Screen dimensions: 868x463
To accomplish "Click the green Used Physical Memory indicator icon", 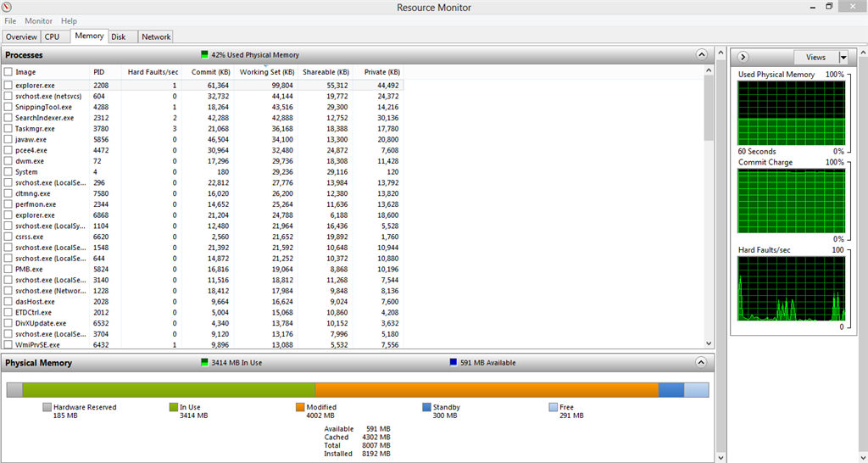I will coord(205,54).
